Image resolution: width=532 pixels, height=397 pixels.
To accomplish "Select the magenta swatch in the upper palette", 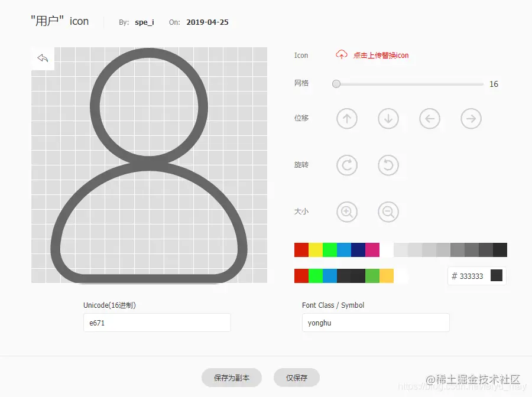I will click(x=372, y=250).
